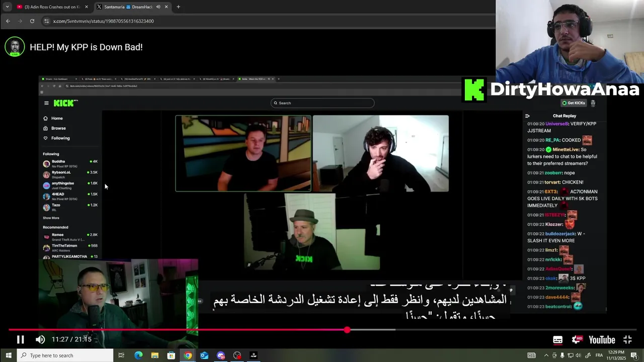Close the Adin Ross YouTube tab
The height and width of the screenshot is (362, 644).
(87, 7)
